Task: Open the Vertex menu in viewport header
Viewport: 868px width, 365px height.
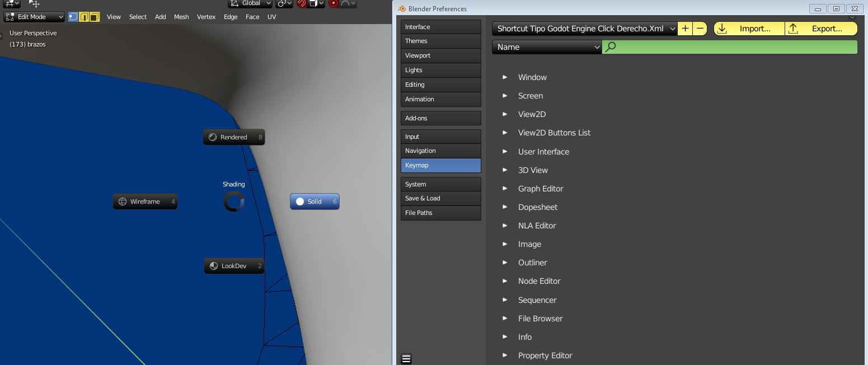Action: (207, 17)
